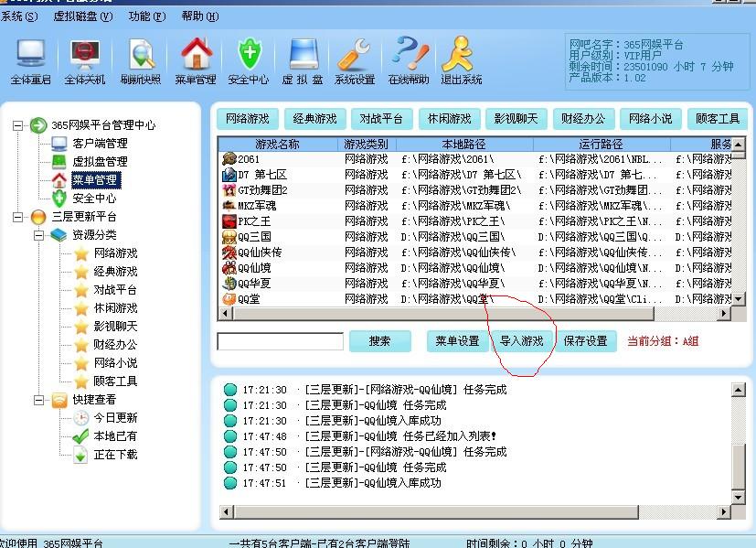The image size is (756, 548).
Task: Collapse the 三层更新平台 tree node
Action: (17, 217)
